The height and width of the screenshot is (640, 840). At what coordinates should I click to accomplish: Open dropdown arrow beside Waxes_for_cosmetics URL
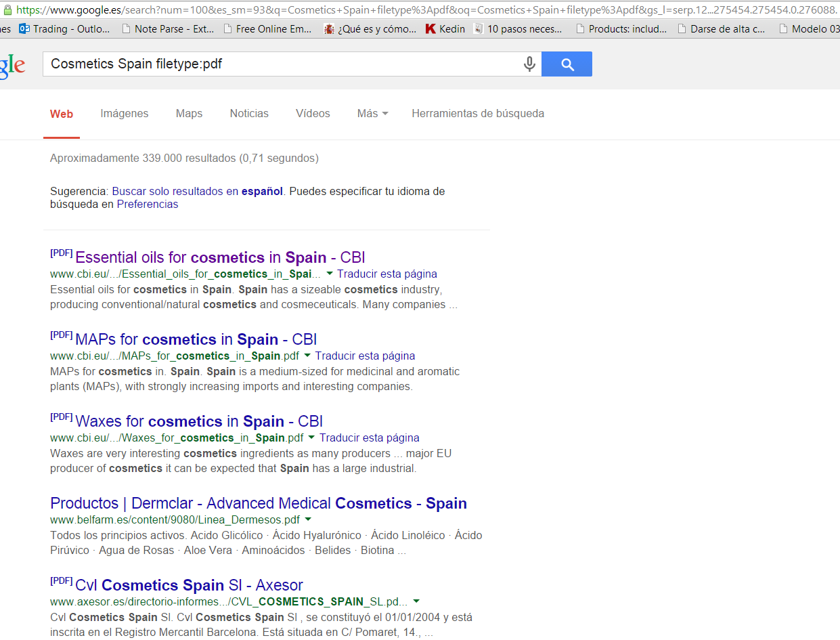[x=312, y=438]
